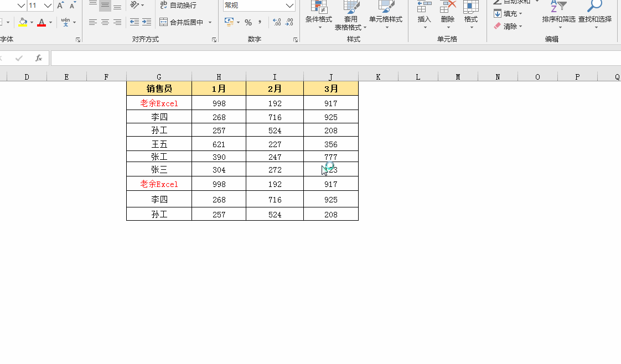Toggle bottom vertical alignment
Screen dimensions: 621x364
tap(117, 5)
